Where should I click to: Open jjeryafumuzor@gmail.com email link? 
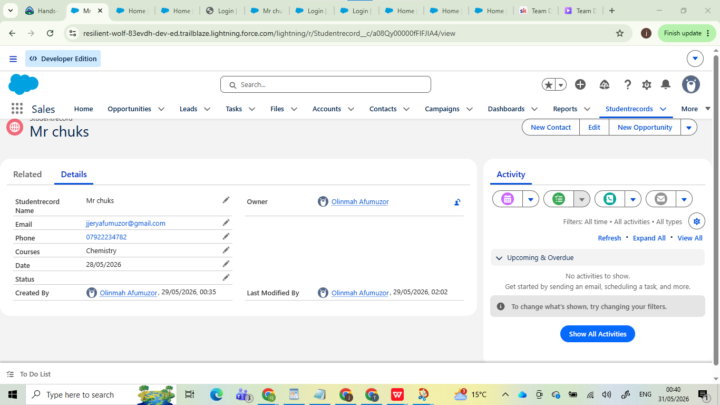(x=125, y=223)
